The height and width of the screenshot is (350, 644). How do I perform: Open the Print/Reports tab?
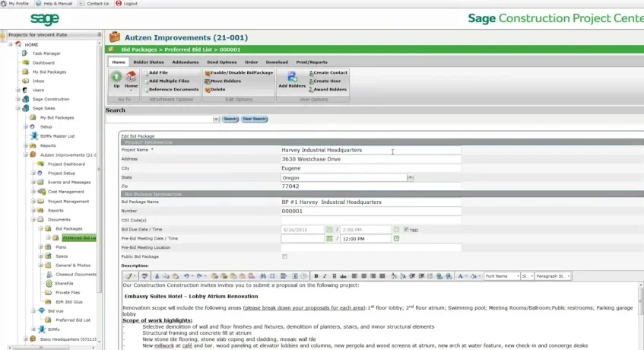click(x=312, y=62)
